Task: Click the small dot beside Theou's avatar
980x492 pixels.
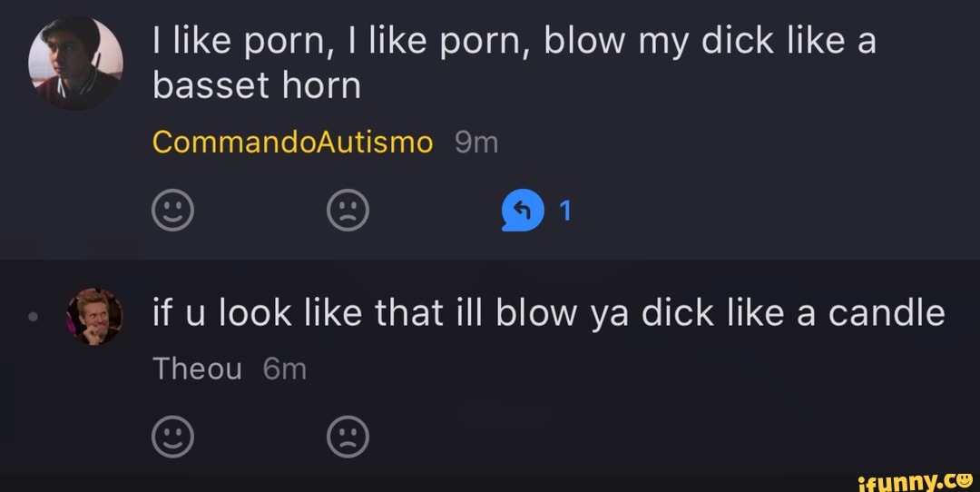Action: click(x=34, y=317)
